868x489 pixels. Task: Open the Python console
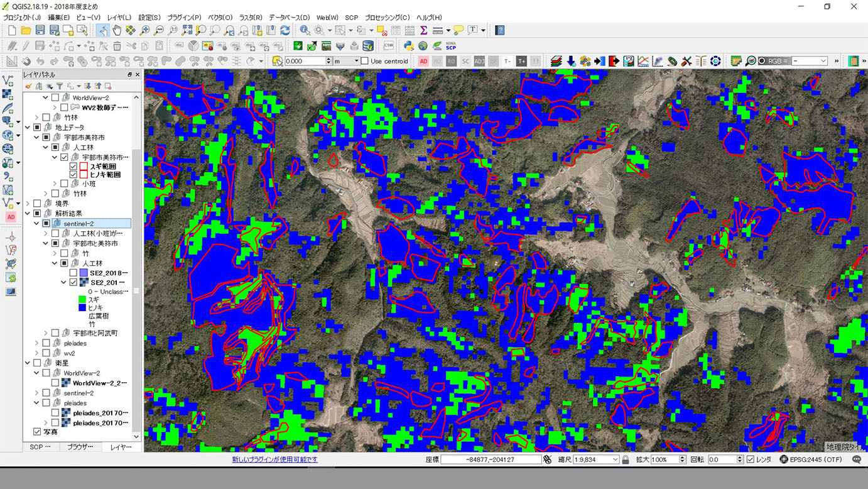409,45
